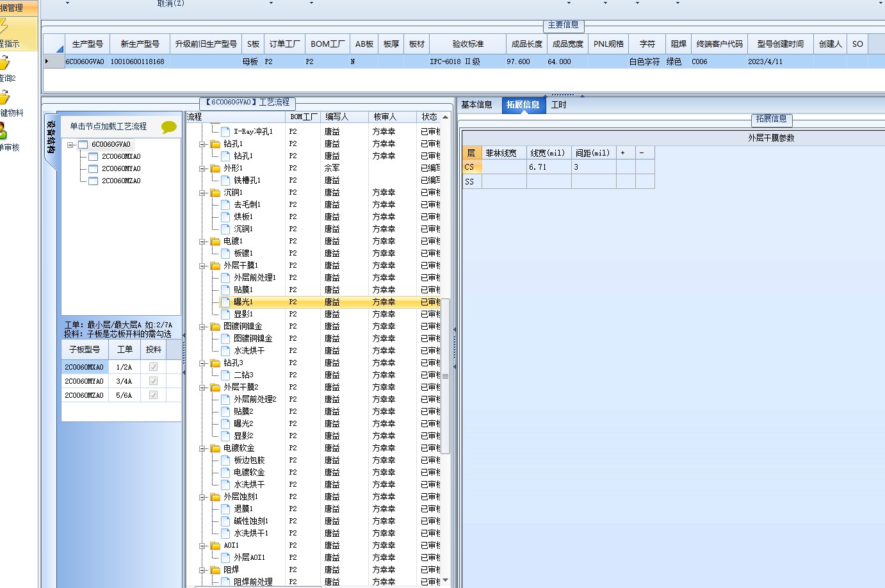This screenshot has height=588, width=885.
Task: Click the document icon beside X-Ray冲孔1
Action: coord(225,131)
